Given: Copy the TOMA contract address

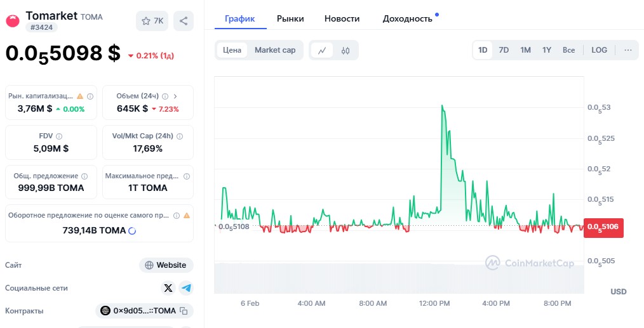Looking at the screenshot, I should 184,311.
